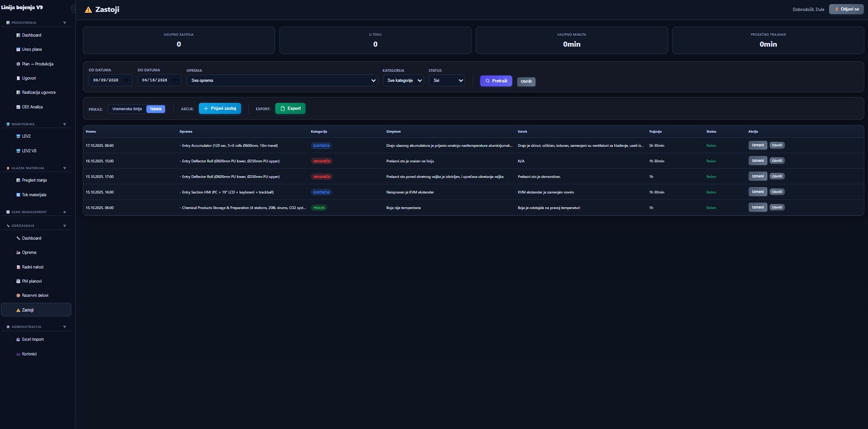Screen dimensions: 868x429
Task: Collapse the Monitoring sidebar section
Action: [64, 124]
